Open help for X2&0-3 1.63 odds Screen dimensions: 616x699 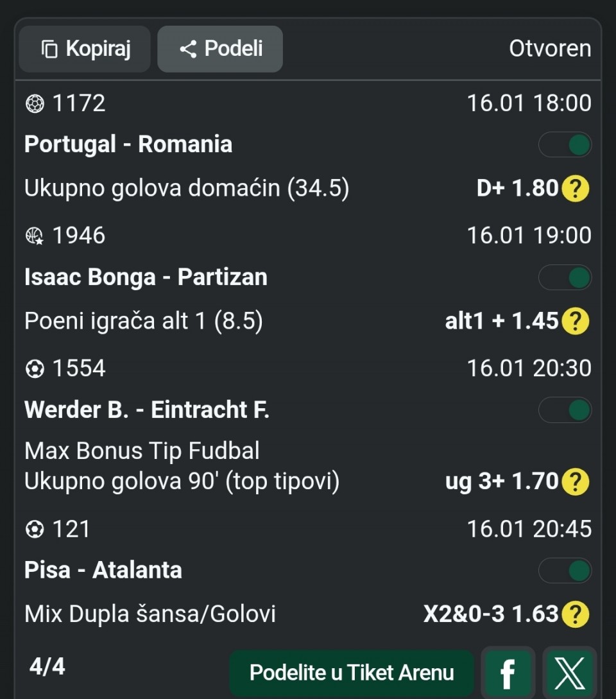click(x=575, y=615)
